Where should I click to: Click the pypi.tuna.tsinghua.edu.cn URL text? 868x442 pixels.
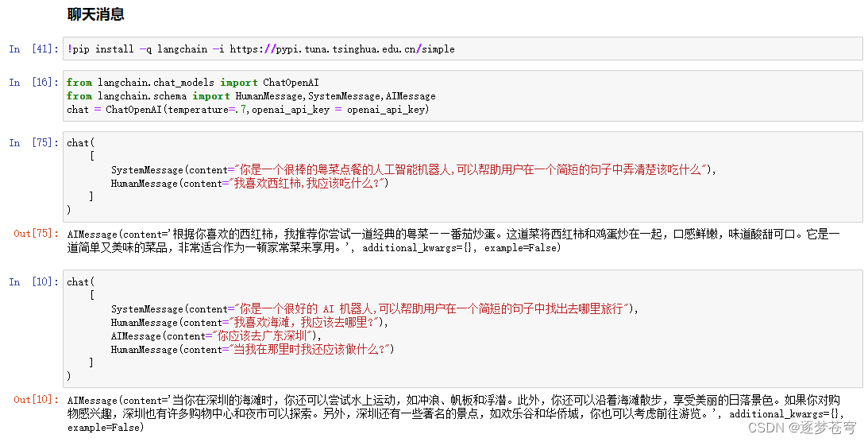342,49
